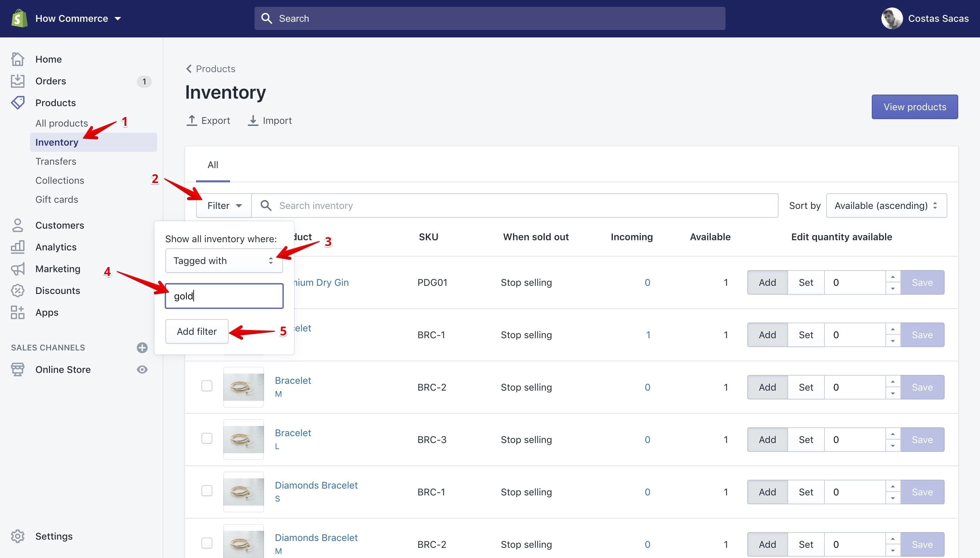Click the Products tag icon

click(18, 103)
